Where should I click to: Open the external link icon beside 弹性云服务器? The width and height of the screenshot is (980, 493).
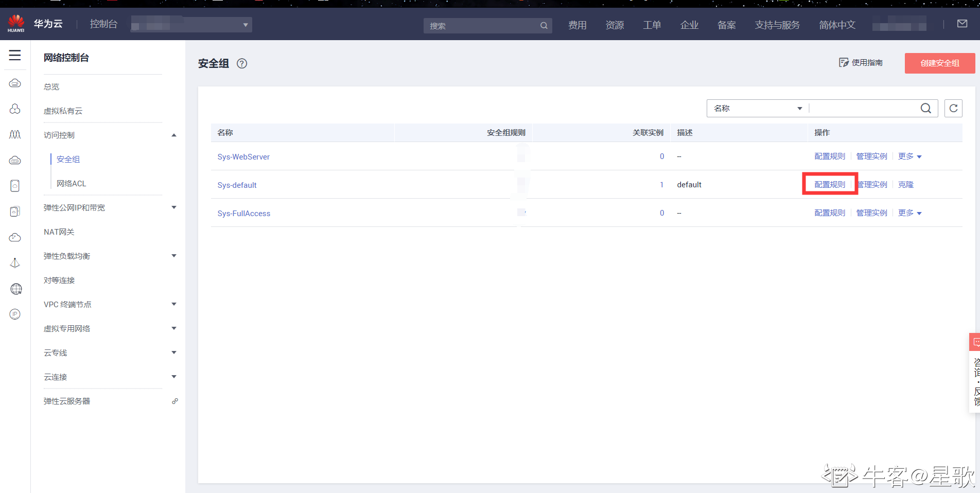tap(175, 401)
